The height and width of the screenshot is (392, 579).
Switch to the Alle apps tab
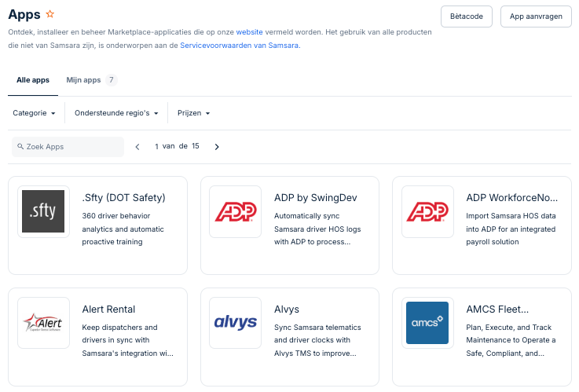pos(33,80)
